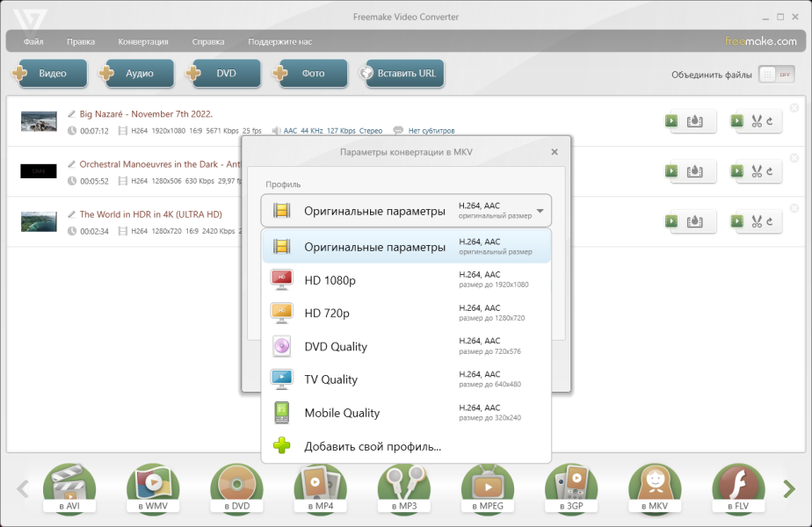The width and height of the screenshot is (812, 527).
Task: Open the Файл menu
Action: (33, 41)
